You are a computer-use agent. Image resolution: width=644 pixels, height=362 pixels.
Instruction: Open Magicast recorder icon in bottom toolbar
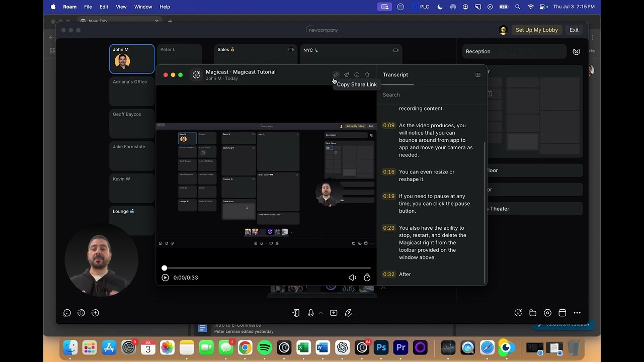518,313
